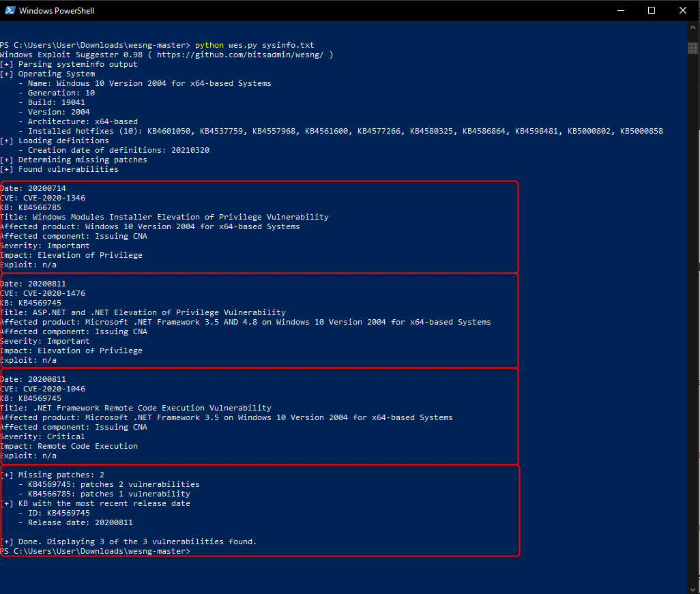Click the .NET Framework Remote Code Execution title

pos(136,409)
